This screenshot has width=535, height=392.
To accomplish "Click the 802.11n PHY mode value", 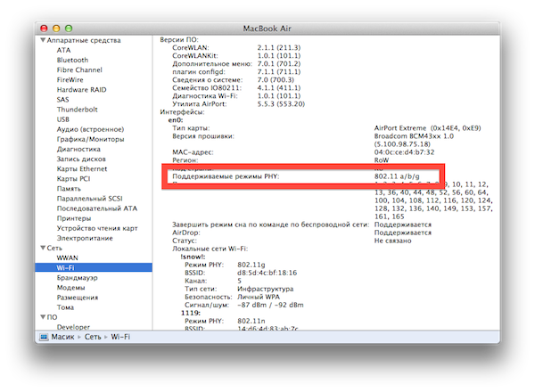I will coord(251,321).
